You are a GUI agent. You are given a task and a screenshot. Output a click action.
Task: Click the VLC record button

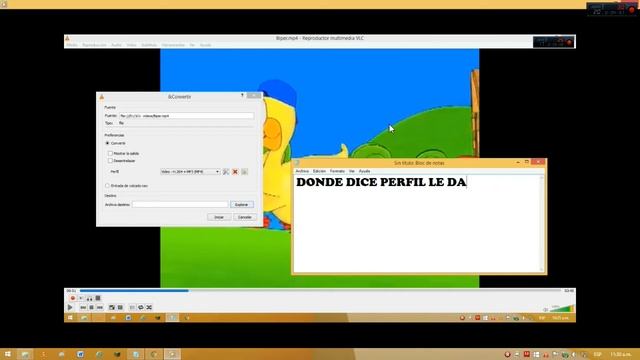pyautogui.click(x=73, y=298)
